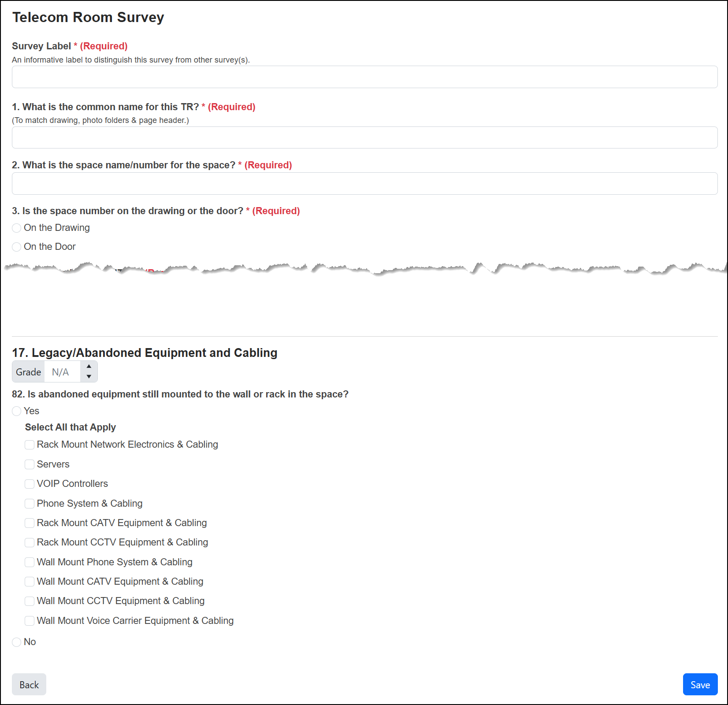Click the Back button
The width and height of the screenshot is (728, 705).
click(29, 684)
